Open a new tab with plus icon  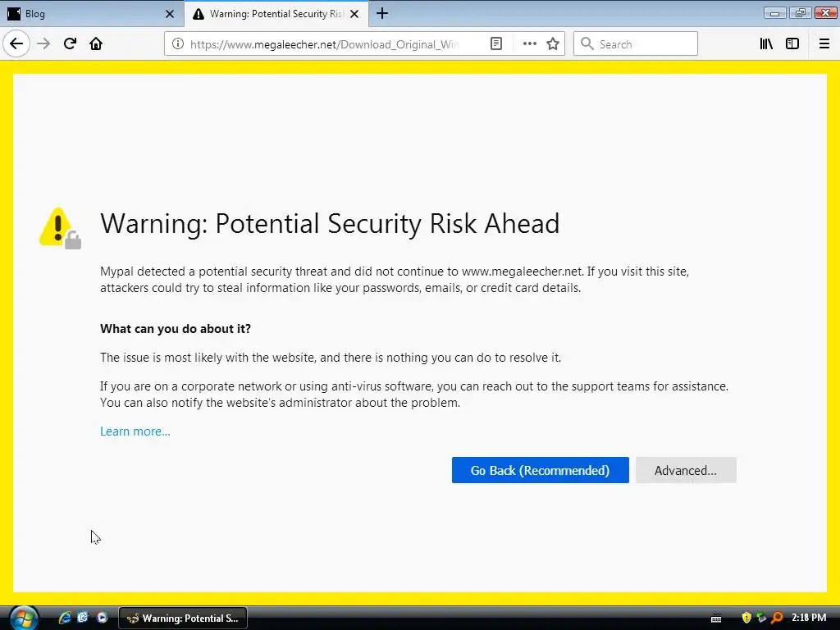(382, 14)
